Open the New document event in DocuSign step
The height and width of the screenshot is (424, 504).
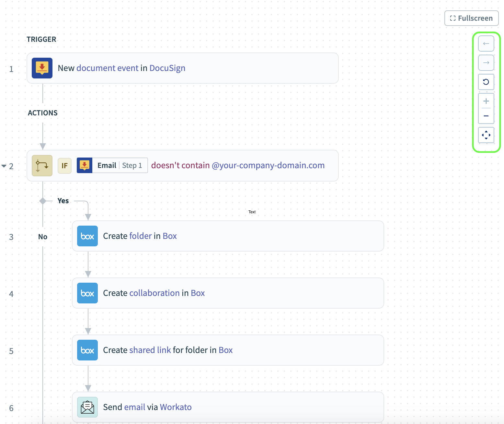[x=183, y=68]
